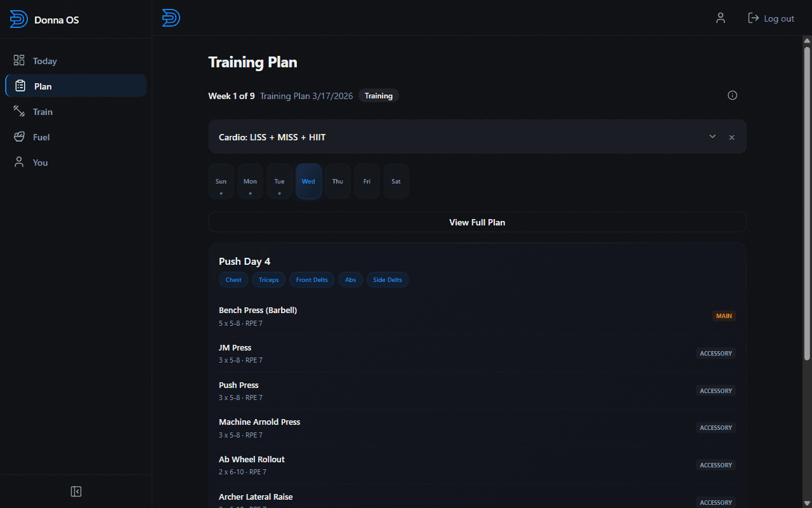Open Plan from the sidebar navigation
The height and width of the screenshot is (508, 812).
(42, 86)
